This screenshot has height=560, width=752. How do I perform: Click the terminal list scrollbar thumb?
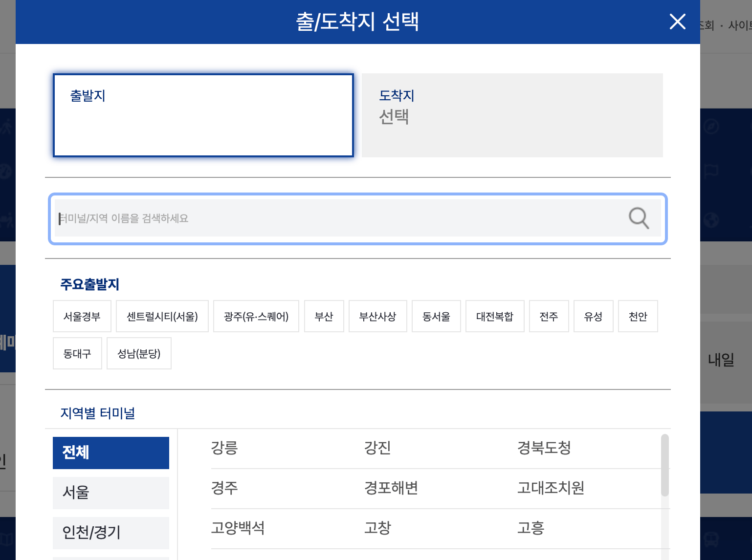pyautogui.click(x=664, y=465)
